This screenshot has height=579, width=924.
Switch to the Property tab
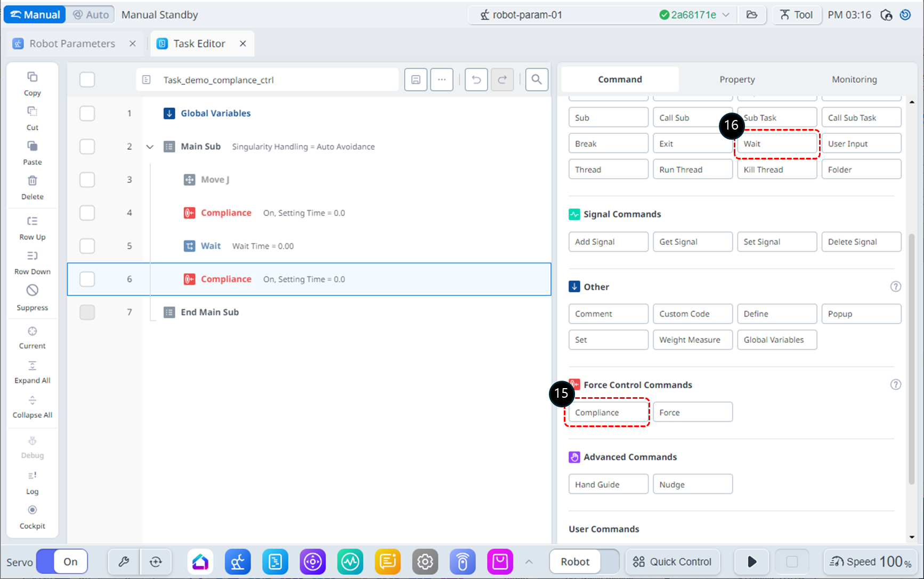coord(737,79)
